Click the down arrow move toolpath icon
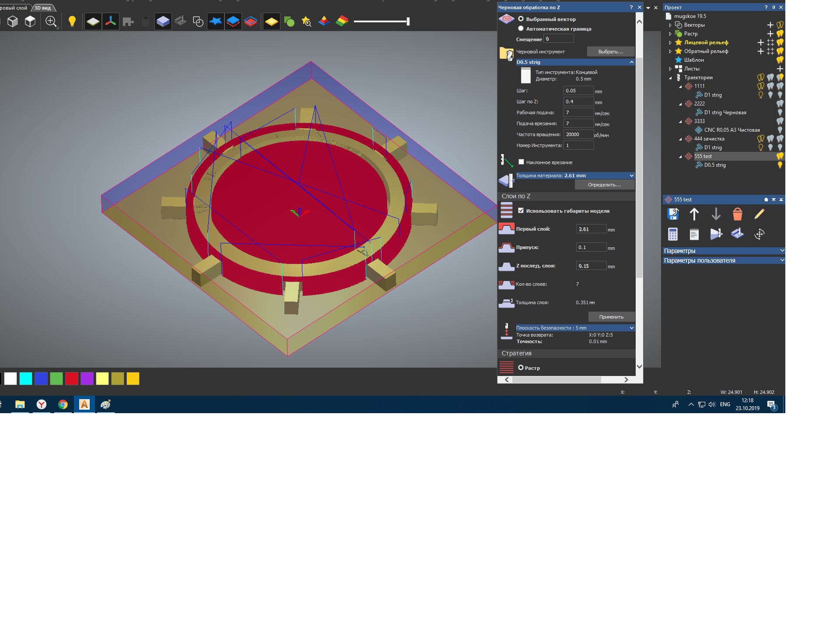 click(716, 214)
